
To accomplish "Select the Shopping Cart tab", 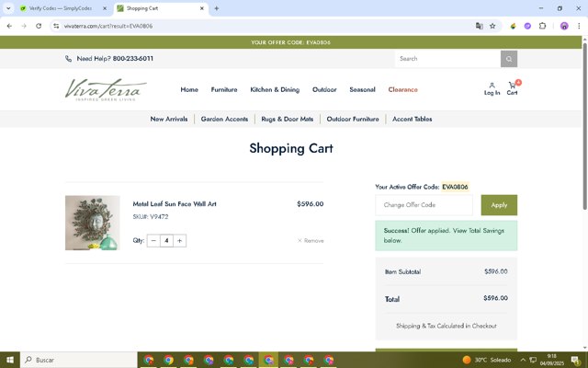I will pos(157,8).
